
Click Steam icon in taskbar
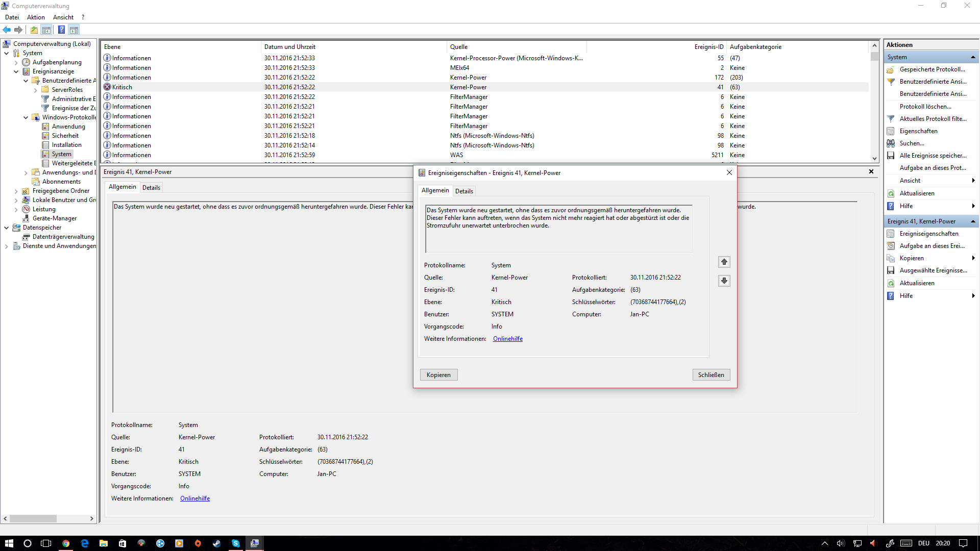click(x=216, y=543)
